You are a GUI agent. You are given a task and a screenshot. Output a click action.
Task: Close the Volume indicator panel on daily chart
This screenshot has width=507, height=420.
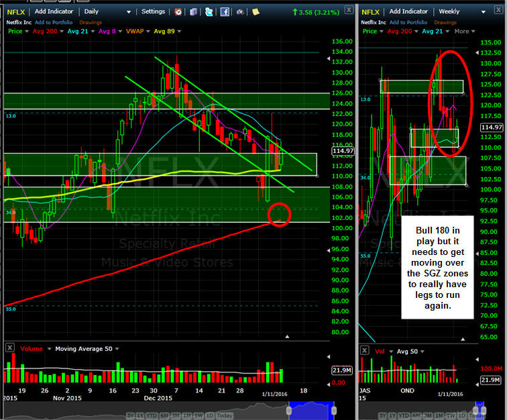[10, 348]
